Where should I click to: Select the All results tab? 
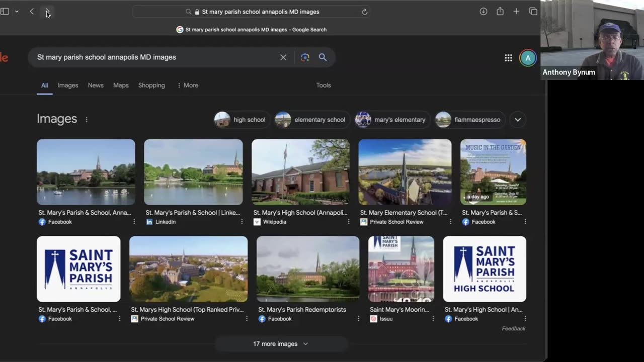coord(45,85)
